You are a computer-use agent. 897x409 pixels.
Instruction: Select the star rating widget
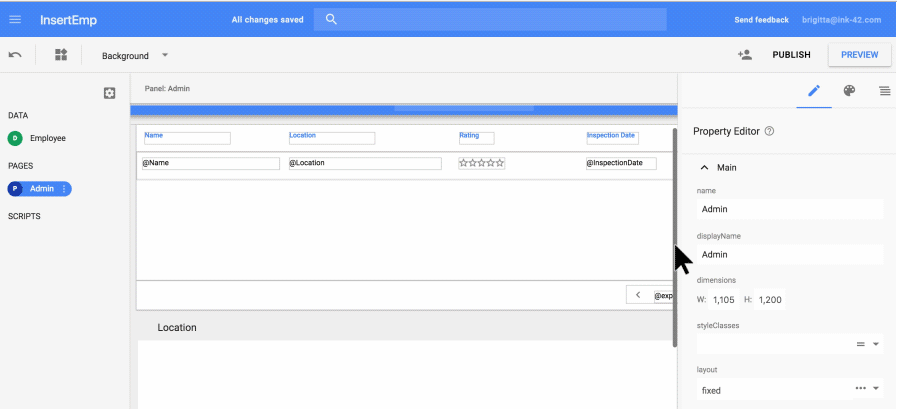tap(482, 163)
